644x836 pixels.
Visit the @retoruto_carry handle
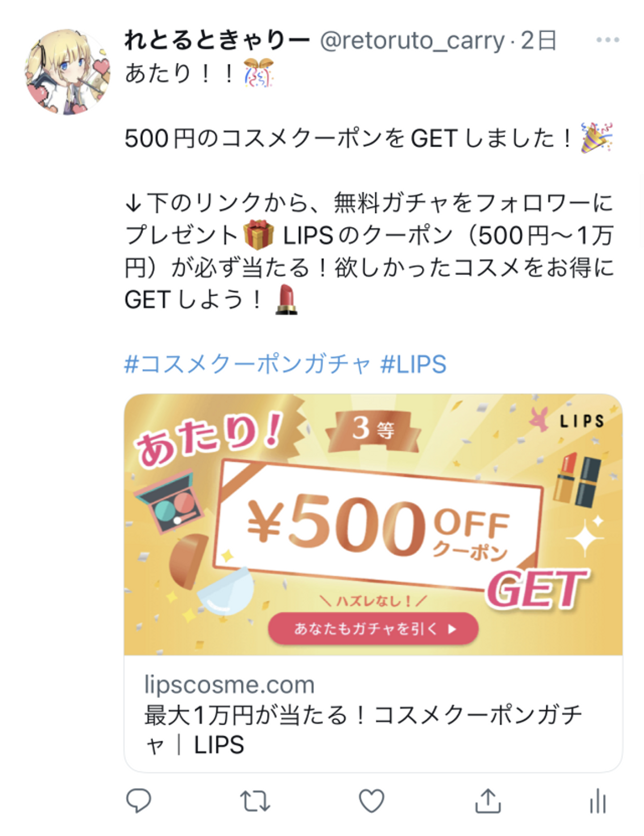pos(412,41)
